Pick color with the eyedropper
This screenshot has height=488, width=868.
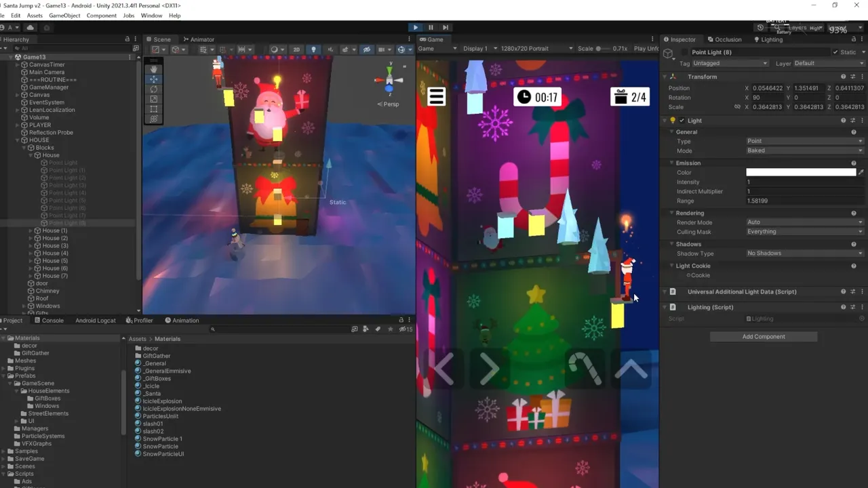[x=861, y=173]
